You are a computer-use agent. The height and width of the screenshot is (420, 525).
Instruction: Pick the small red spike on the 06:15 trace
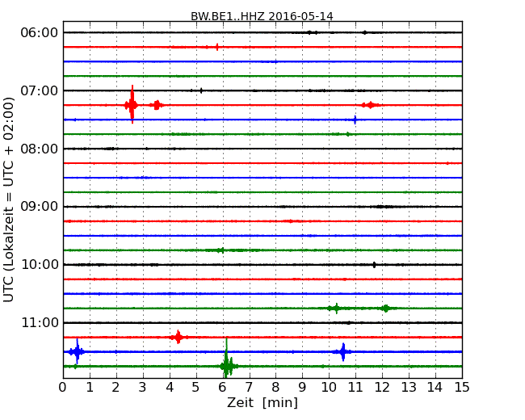coord(217,47)
